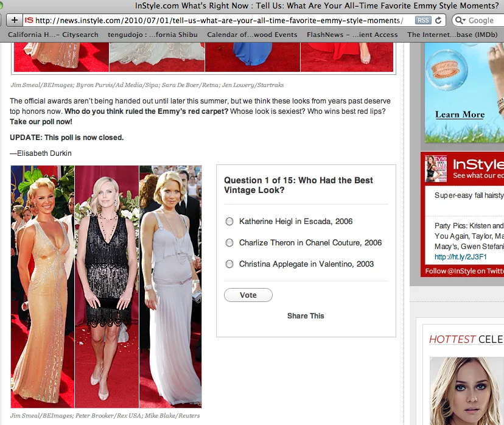Viewport: 504px width, 425px height.
Task: Open FlashNews ...ient Access bookmark
Action: click(x=352, y=35)
